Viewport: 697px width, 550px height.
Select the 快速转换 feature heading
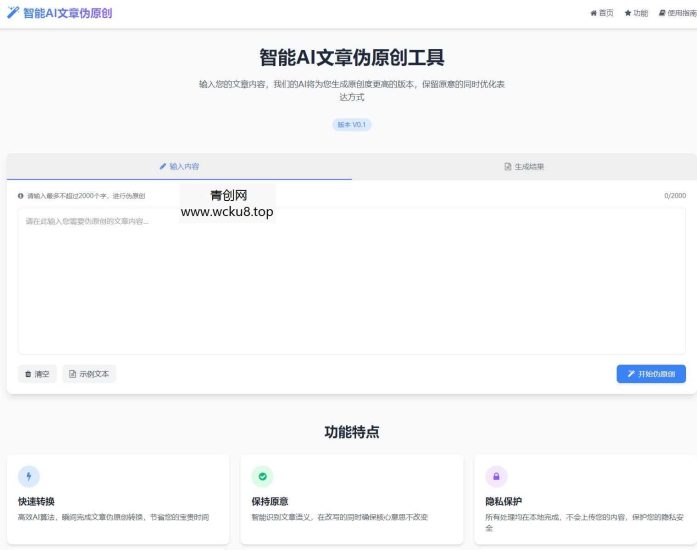[36, 502]
